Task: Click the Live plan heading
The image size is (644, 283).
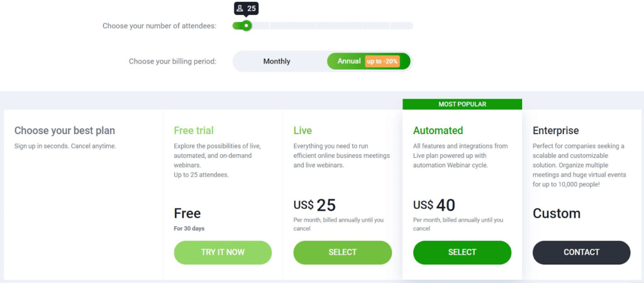Action: tap(303, 131)
